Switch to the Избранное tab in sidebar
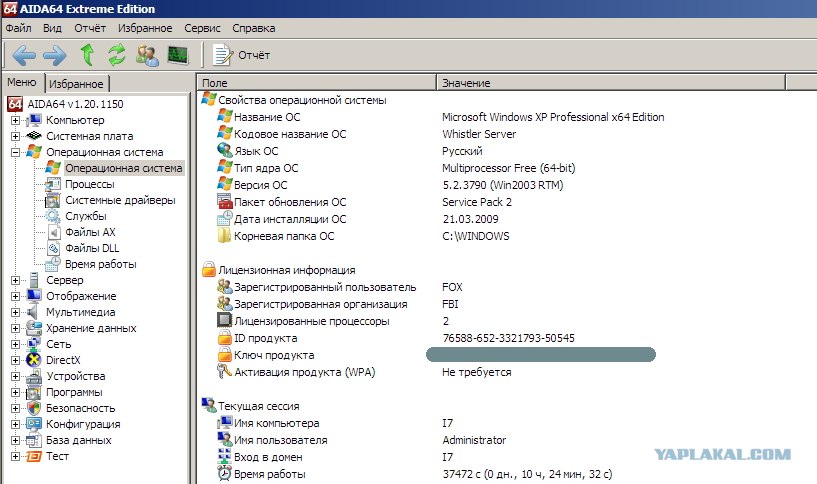 click(x=76, y=83)
